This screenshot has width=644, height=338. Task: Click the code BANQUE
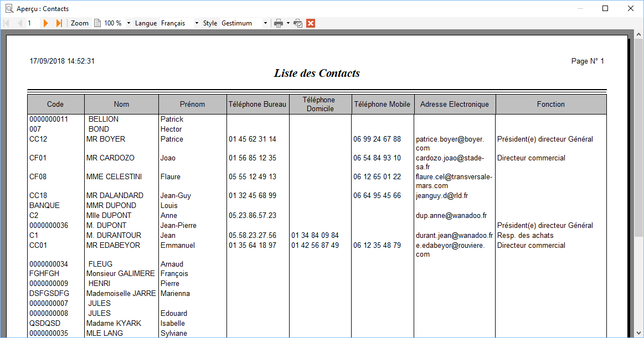(44, 205)
